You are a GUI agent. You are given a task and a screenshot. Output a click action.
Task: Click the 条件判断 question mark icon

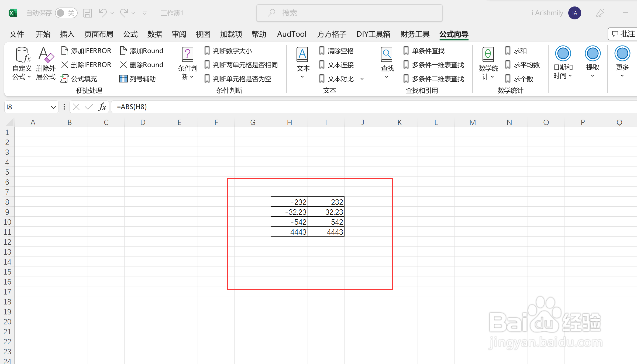click(187, 55)
